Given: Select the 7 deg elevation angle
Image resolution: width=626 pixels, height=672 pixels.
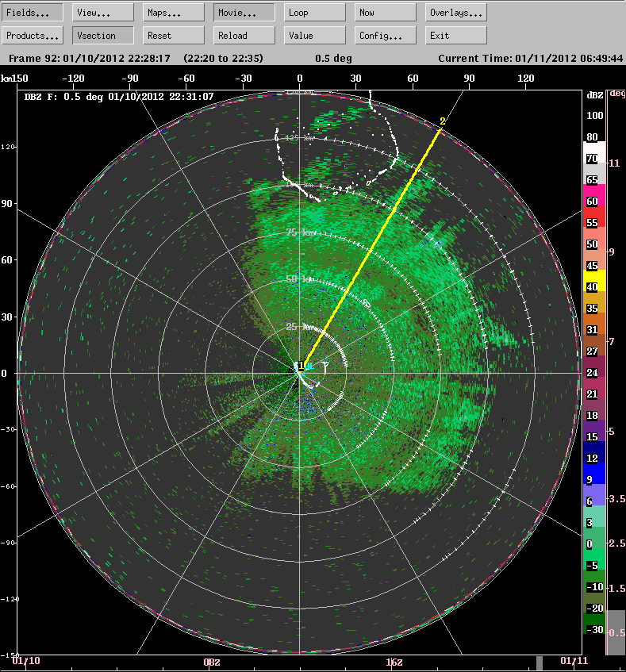Looking at the screenshot, I should pyautogui.click(x=612, y=342).
